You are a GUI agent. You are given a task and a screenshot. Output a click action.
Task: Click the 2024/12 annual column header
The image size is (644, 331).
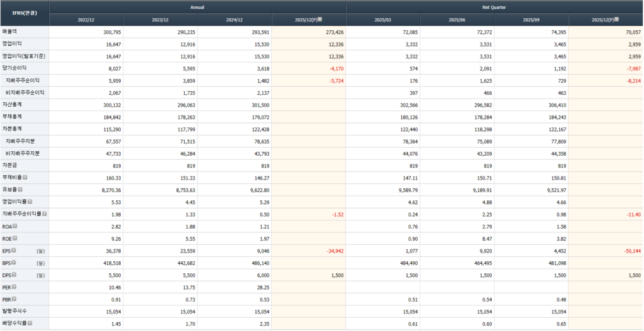tap(235, 19)
